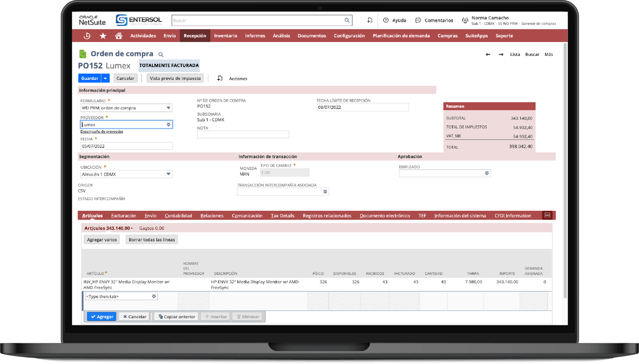Click the Oracle NetSuite logo
639x364 pixels.
pos(92,20)
